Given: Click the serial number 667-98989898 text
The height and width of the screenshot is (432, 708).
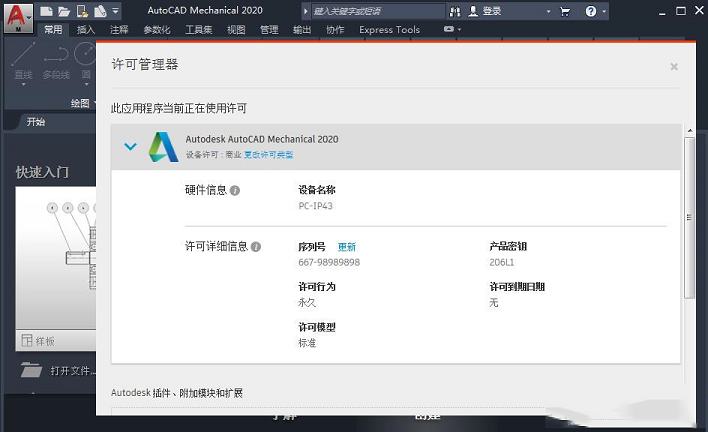Looking at the screenshot, I should (329, 262).
